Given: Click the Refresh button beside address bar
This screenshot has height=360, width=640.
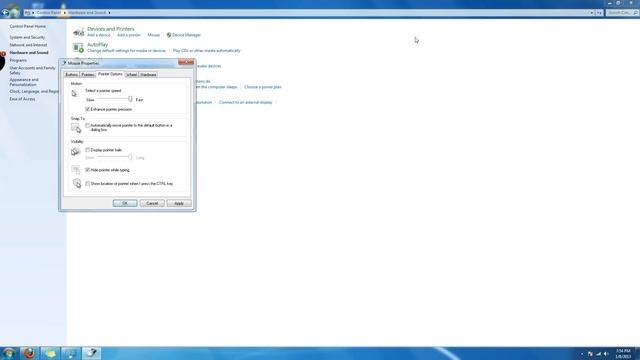Looking at the screenshot, I should coord(599,13).
